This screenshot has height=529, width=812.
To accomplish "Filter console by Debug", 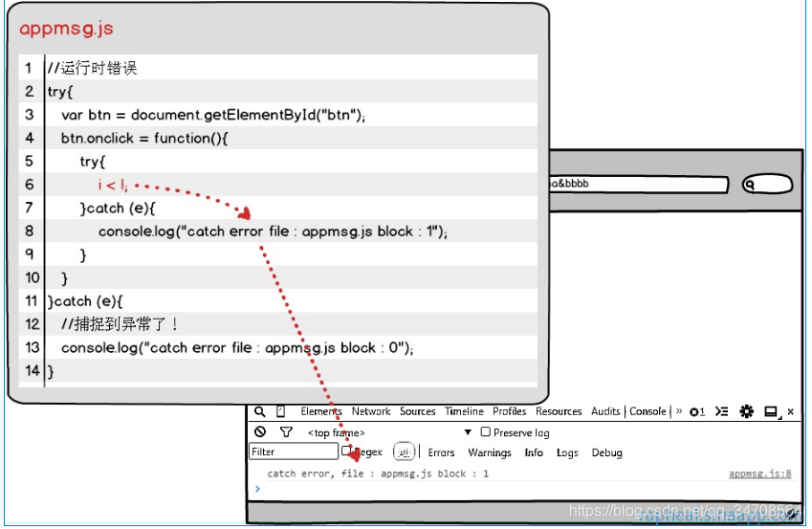I will [606, 453].
